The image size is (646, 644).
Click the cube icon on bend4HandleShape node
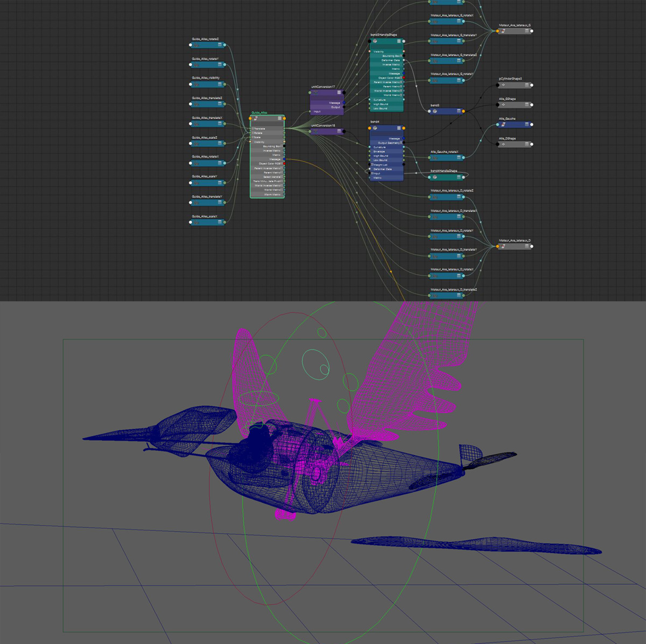tap(435, 177)
